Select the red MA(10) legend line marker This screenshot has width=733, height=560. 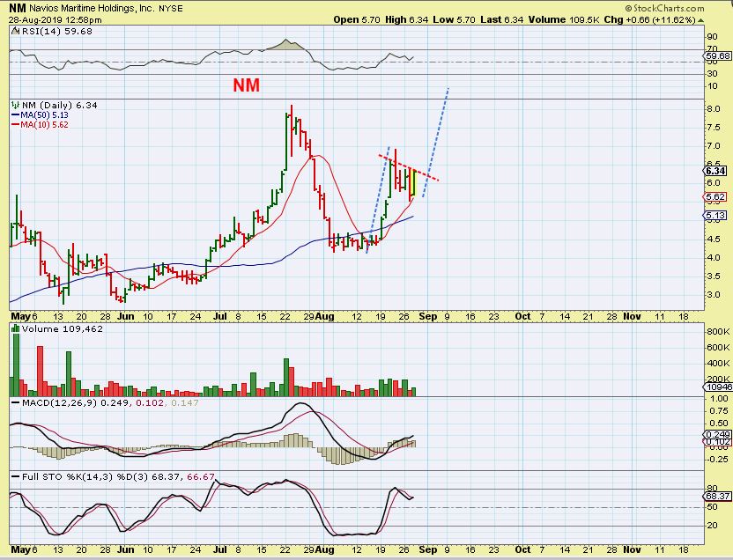pyautogui.click(x=16, y=125)
